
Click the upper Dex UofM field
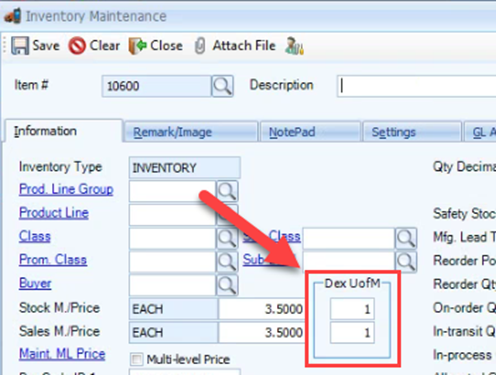(352, 309)
